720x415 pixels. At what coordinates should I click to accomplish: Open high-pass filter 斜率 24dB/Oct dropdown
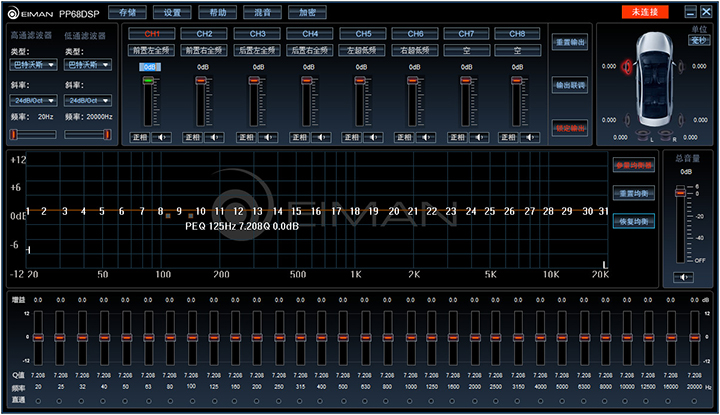coord(34,100)
